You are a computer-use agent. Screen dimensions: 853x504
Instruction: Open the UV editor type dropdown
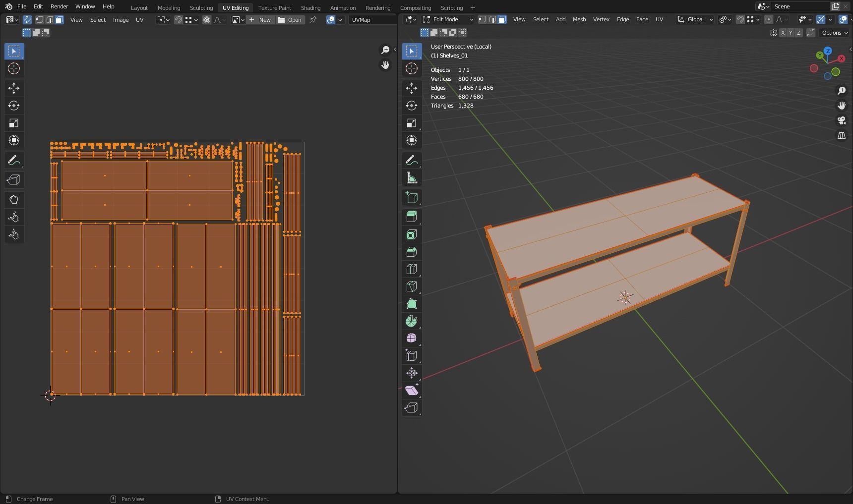tap(12, 20)
